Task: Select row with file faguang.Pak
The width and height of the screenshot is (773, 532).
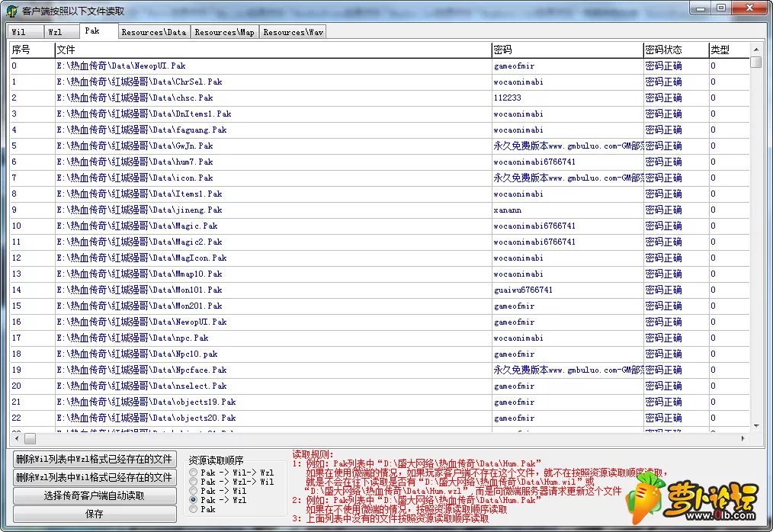Action: pos(380,130)
